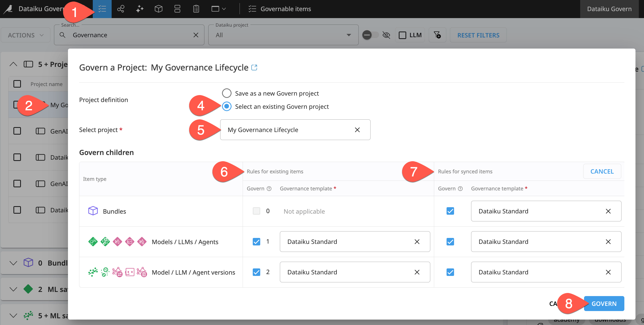644x325 pixels.
Task: Open the bundle registry cube icon
Action: pos(158,9)
